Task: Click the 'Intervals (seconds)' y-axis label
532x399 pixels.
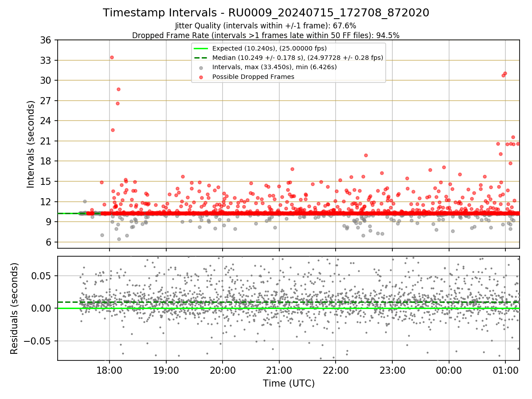Action: [31, 144]
